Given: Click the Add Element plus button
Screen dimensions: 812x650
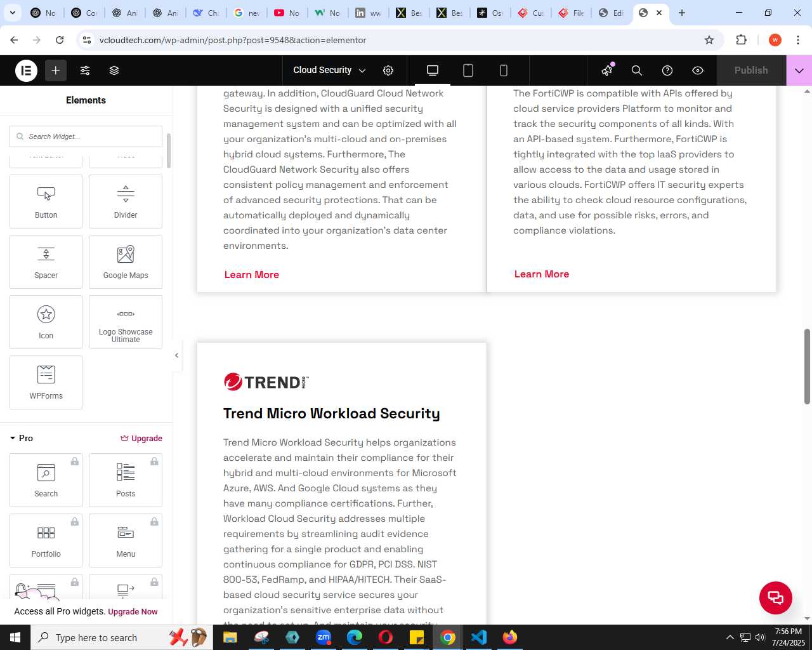Looking at the screenshot, I should click(56, 70).
